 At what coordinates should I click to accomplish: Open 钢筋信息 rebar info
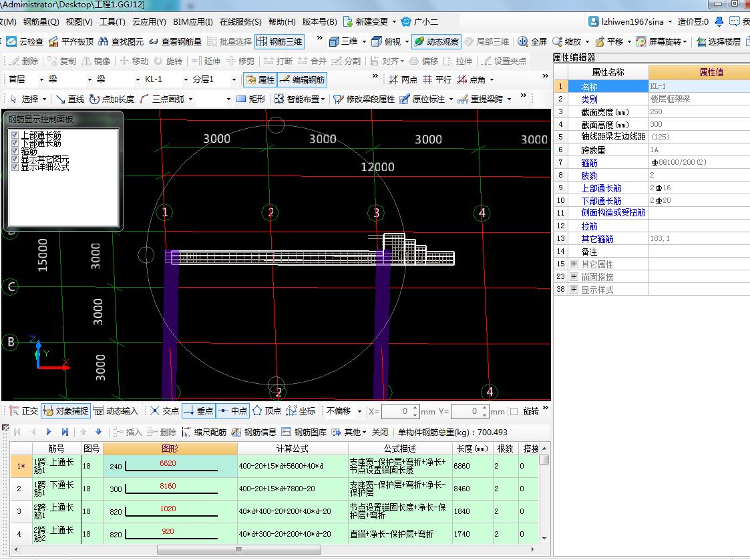254,433
